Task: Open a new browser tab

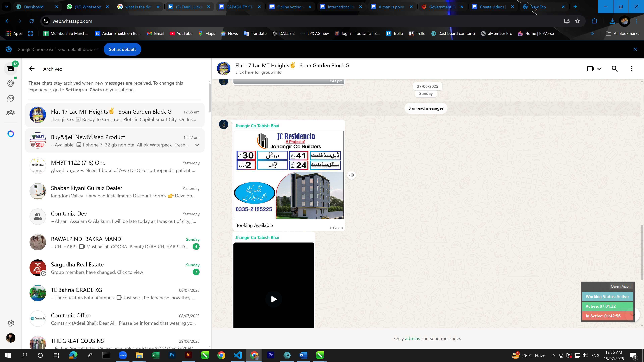Action: tap(575, 7)
